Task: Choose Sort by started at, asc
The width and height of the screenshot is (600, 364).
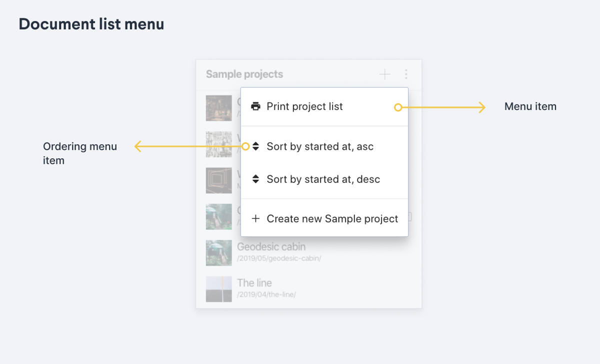Action: [x=319, y=146]
